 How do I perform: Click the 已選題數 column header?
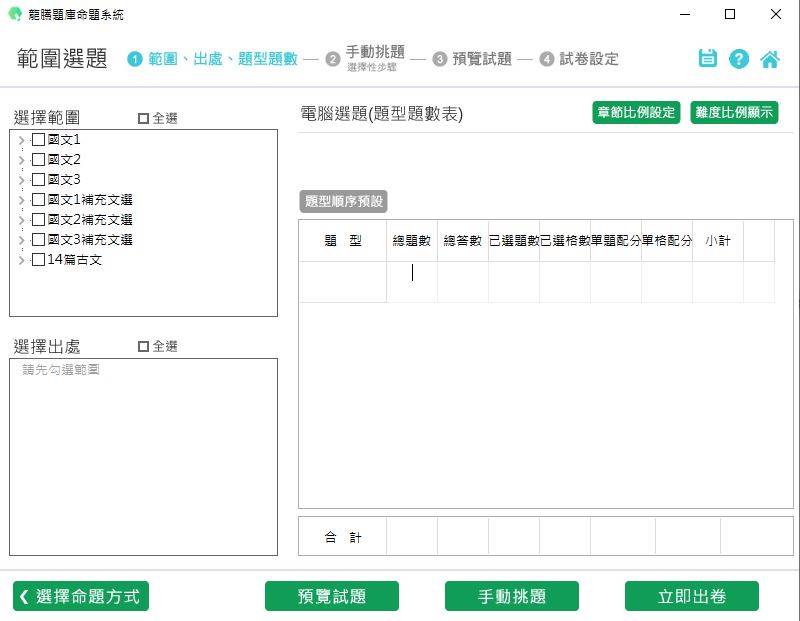pyautogui.click(x=514, y=240)
